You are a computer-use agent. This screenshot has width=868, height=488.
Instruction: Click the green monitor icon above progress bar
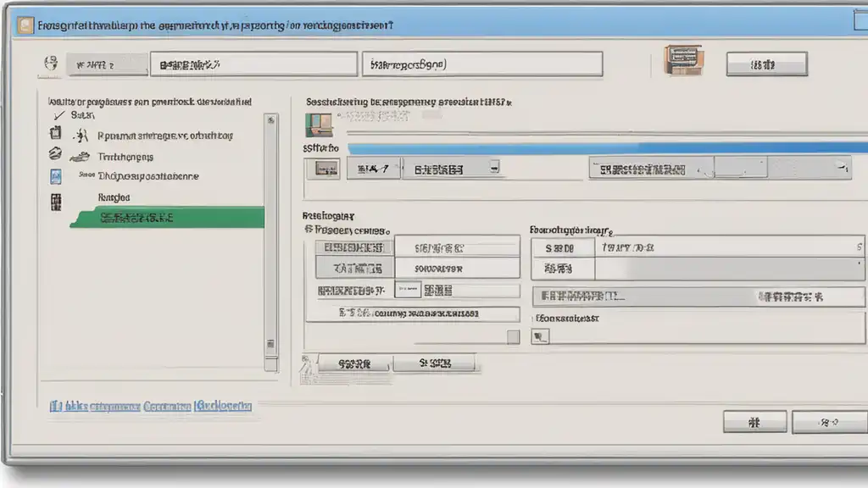click(319, 125)
